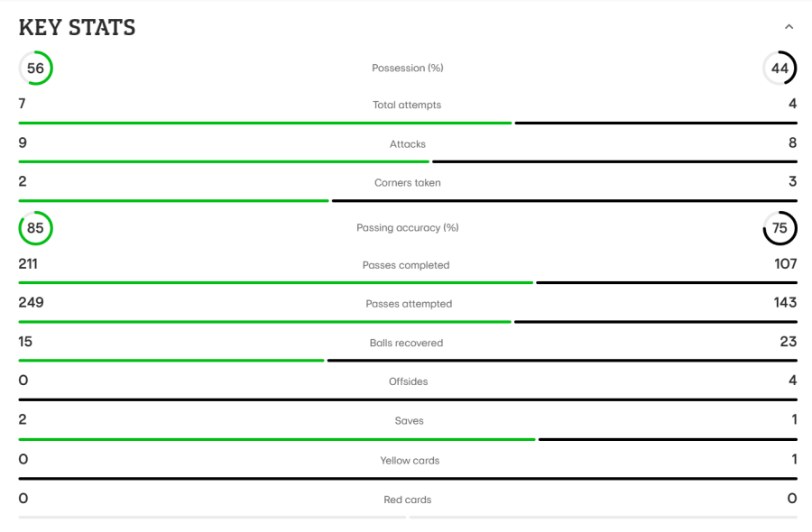812x532 pixels.
Task: Click the green Balls recovered bar
Action: (171, 361)
